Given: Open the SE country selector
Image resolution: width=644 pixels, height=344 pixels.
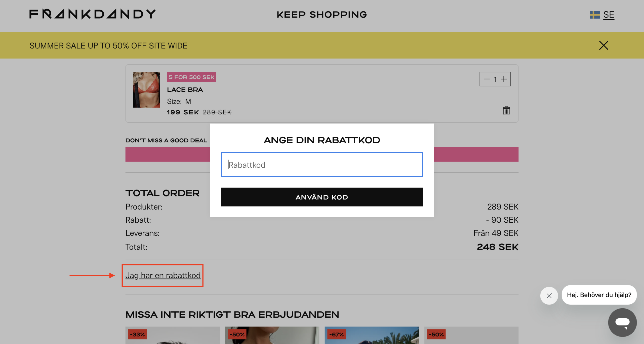Looking at the screenshot, I should coord(608,15).
